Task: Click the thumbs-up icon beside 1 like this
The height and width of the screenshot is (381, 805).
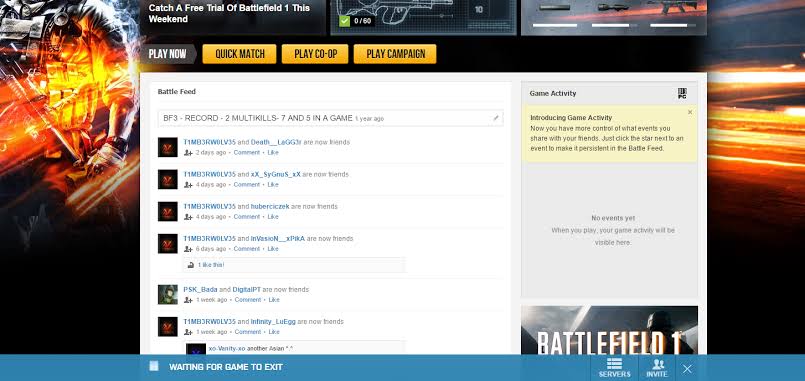Action: pos(190,265)
